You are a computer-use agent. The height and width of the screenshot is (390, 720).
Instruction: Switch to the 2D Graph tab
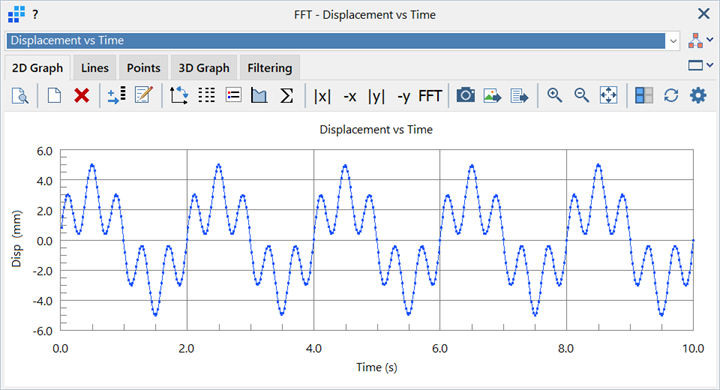tap(37, 68)
